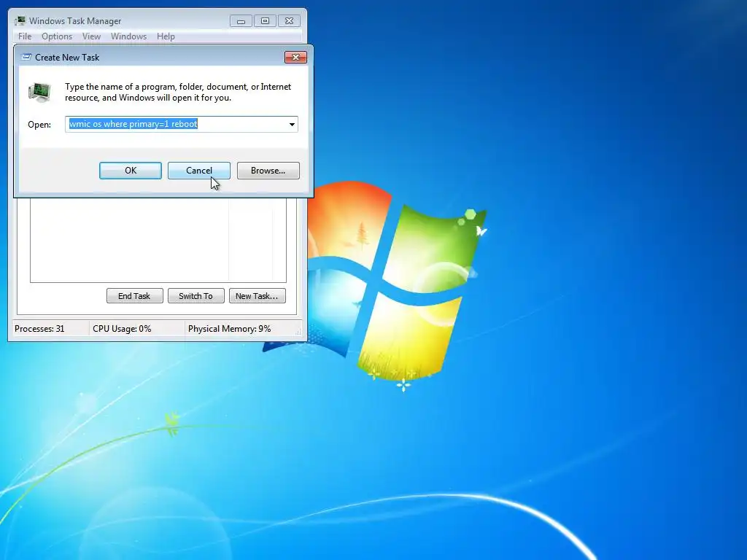Click New Task... button in Task Manager
747x560 pixels.
click(258, 296)
